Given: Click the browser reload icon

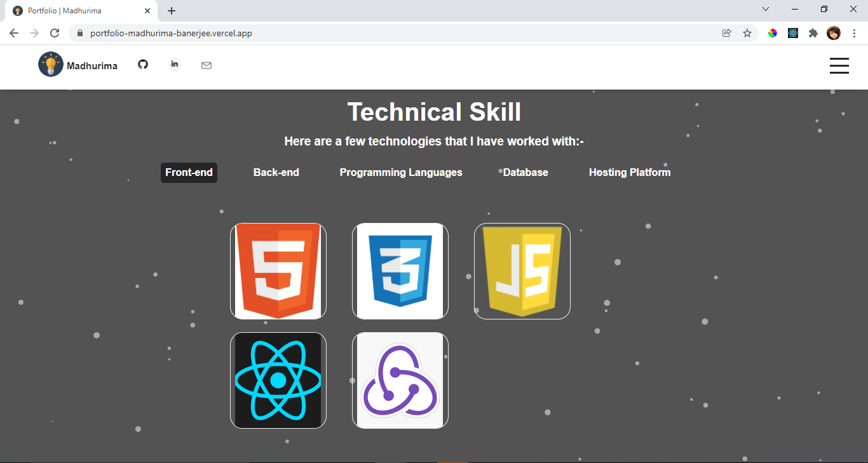Looking at the screenshot, I should (55, 33).
